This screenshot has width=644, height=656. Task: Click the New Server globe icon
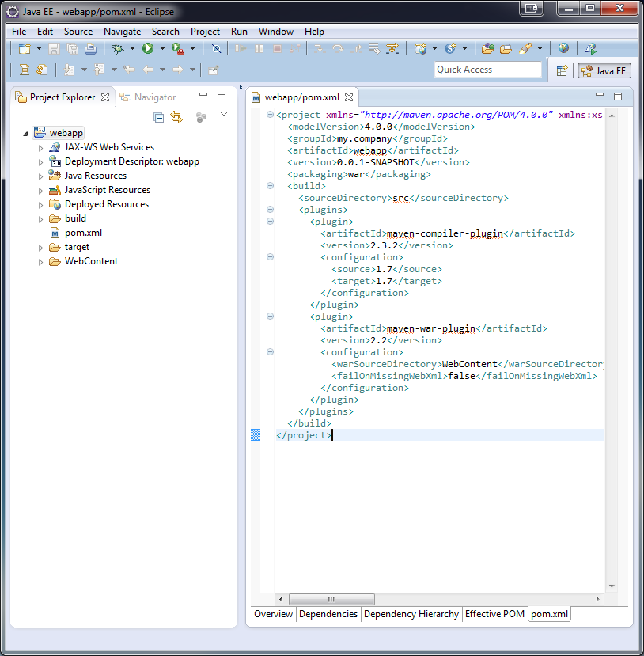pos(420,48)
